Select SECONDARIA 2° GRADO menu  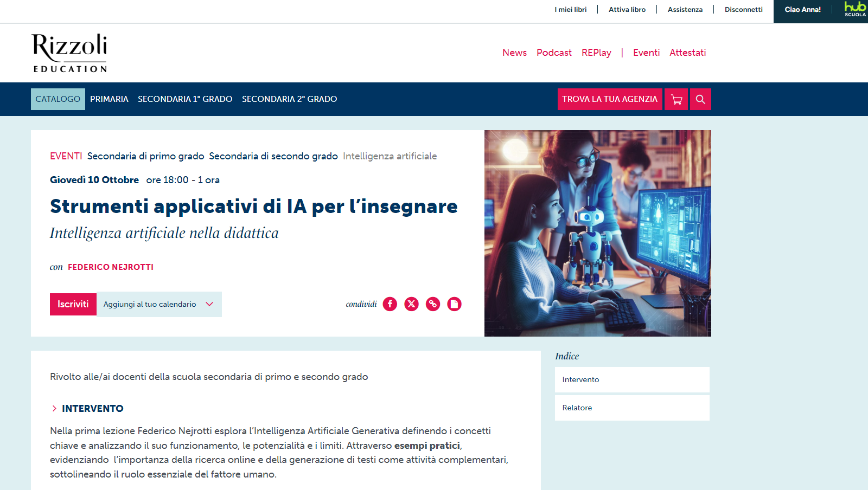(x=290, y=99)
